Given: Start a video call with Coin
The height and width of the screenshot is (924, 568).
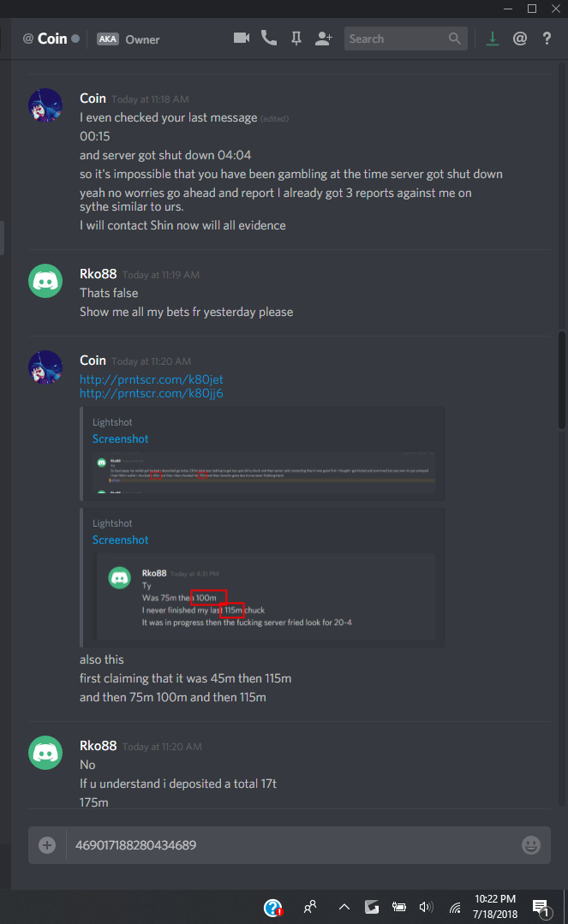Looking at the screenshot, I should (x=242, y=39).
